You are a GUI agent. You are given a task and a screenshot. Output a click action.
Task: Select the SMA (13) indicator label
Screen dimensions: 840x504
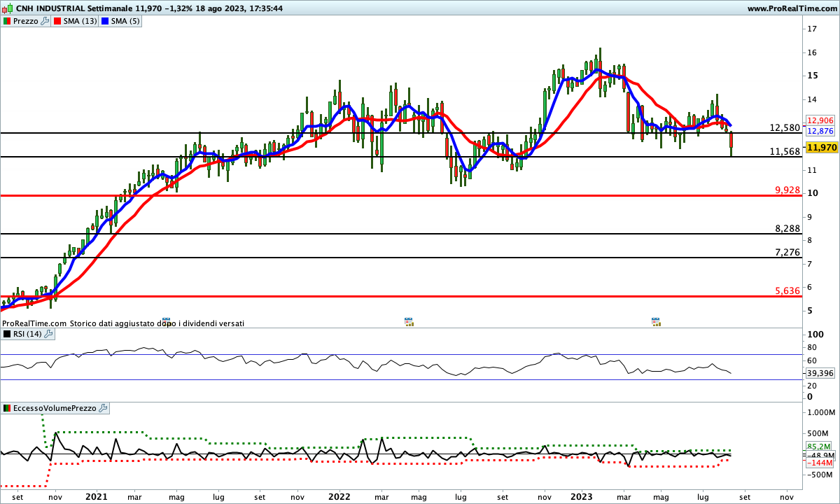[x=80, y=21]
